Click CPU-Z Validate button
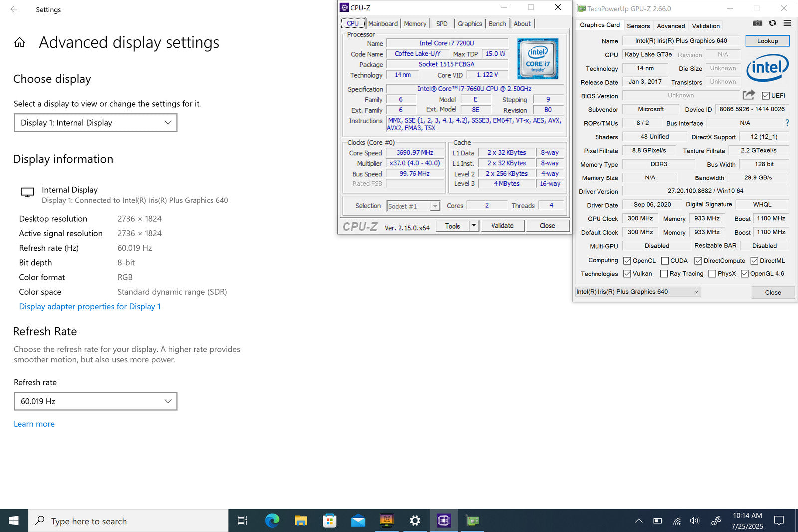This screenshot has height=532, width=798. [x=502, y=226]
